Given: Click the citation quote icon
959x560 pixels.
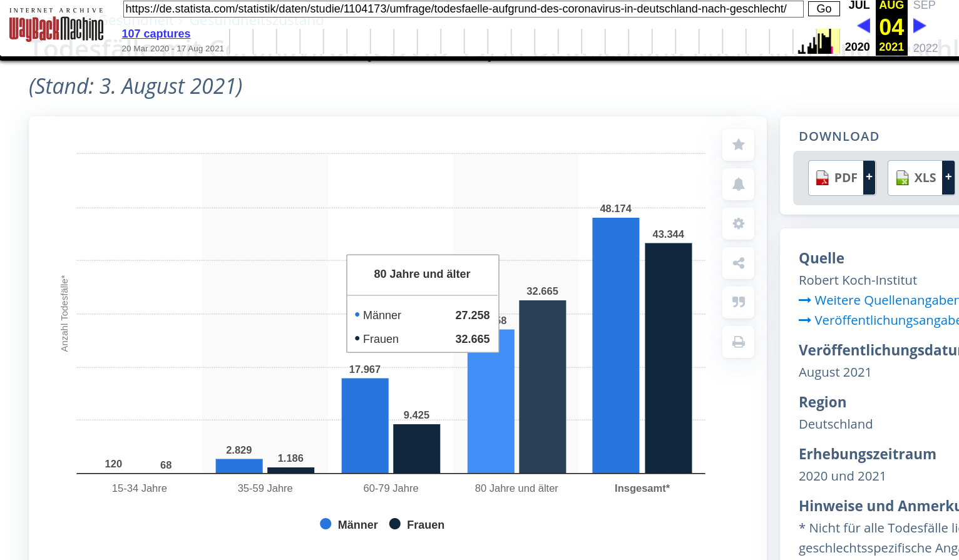Looking at the screenshot, I should [738, 302].
